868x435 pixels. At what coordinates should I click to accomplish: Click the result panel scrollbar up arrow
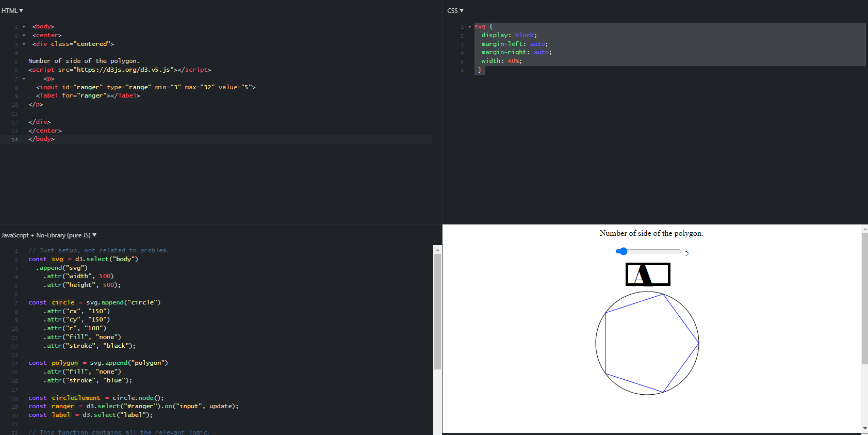864,229
